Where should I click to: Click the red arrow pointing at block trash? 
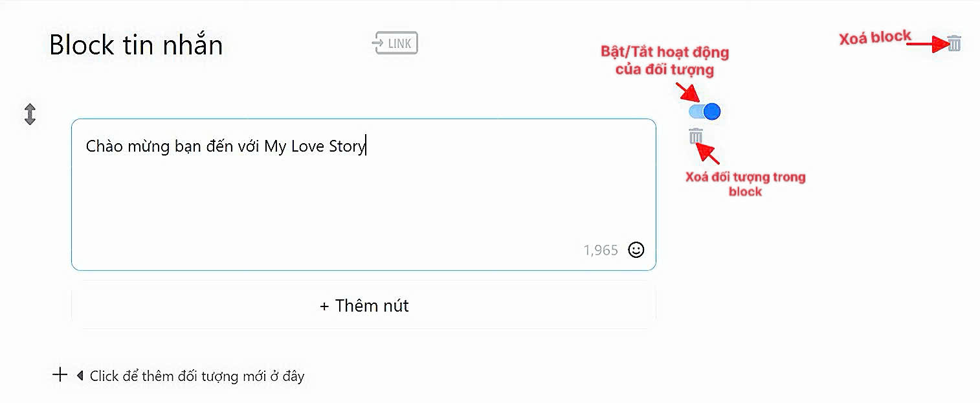point(926,44)
